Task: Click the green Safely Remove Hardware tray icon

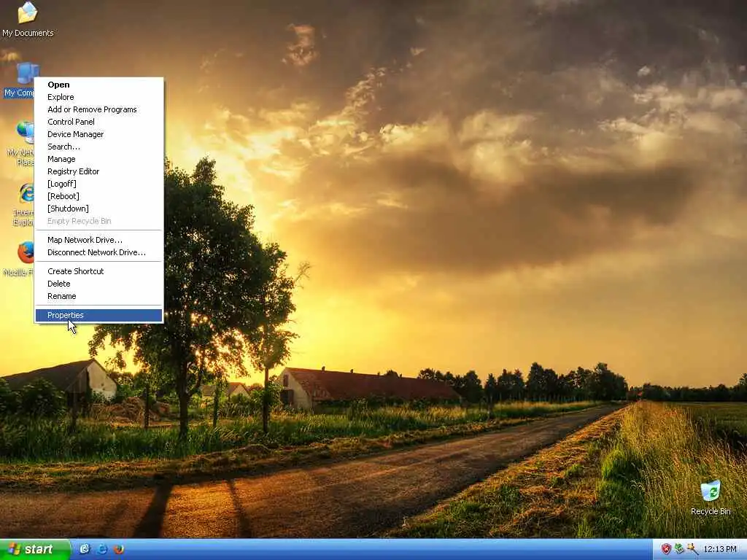Action: pos(679,549)
